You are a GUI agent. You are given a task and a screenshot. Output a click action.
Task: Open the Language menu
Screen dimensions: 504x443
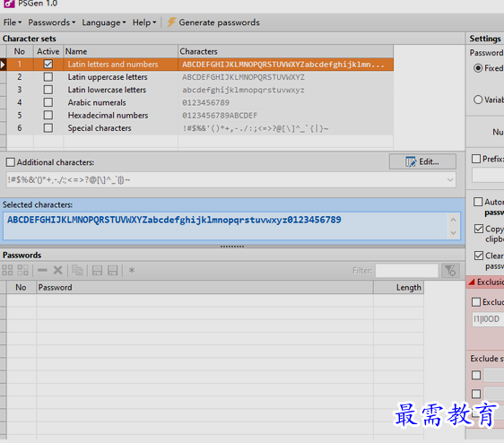[x=103, y=22]
